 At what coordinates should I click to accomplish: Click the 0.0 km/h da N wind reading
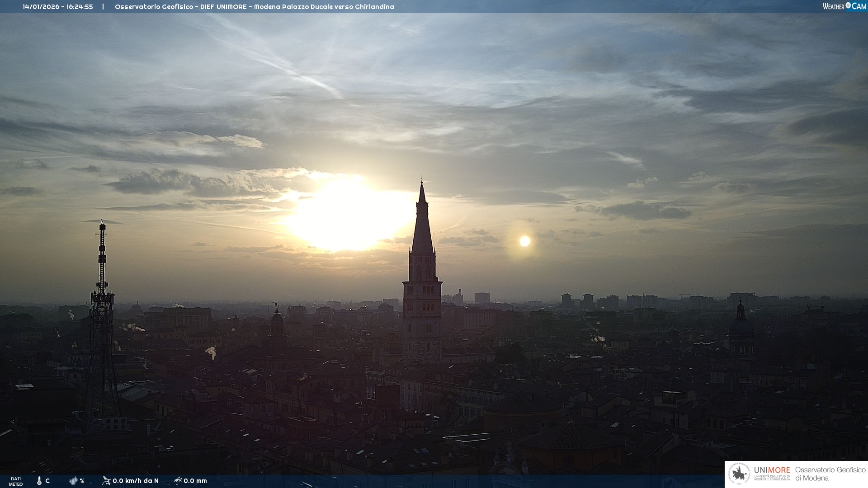click(x=136, y=481)
